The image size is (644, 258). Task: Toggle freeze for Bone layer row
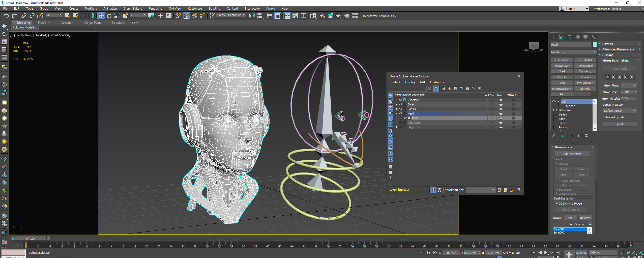[492, 104]
